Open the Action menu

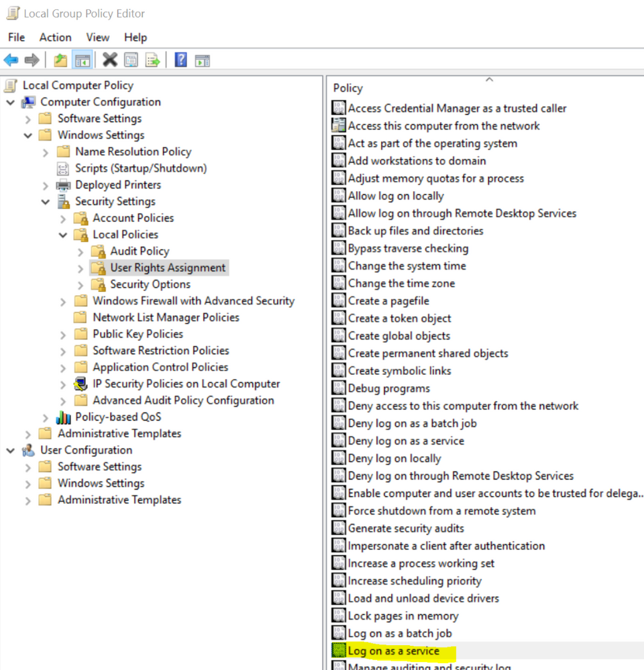(x=55, y=37)
